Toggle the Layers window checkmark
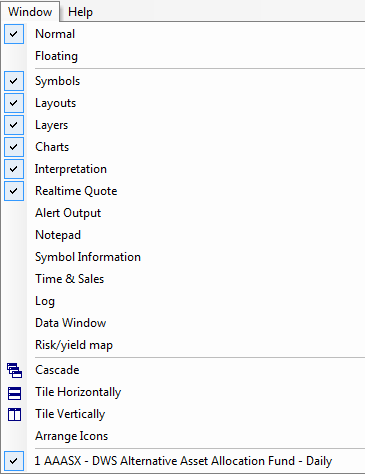Viewport: 365px width, 474px height. pos(14,125)
